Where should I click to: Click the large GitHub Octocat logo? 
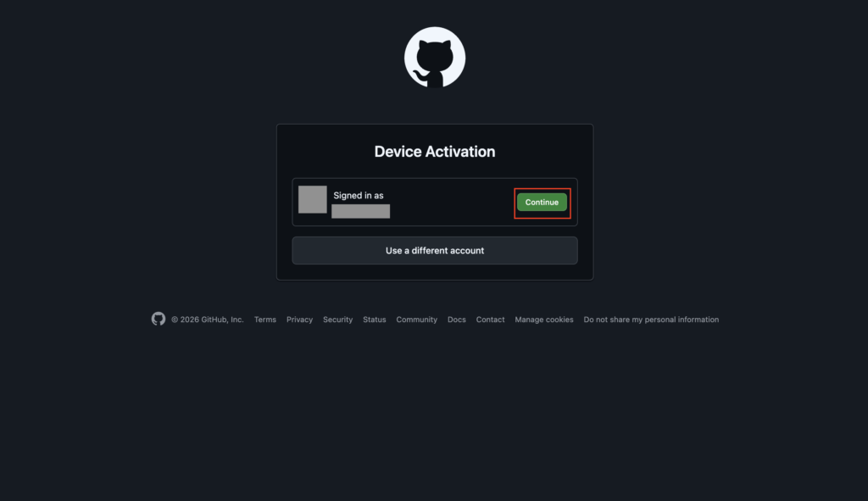pyautogui.click(x=434, y=58)
